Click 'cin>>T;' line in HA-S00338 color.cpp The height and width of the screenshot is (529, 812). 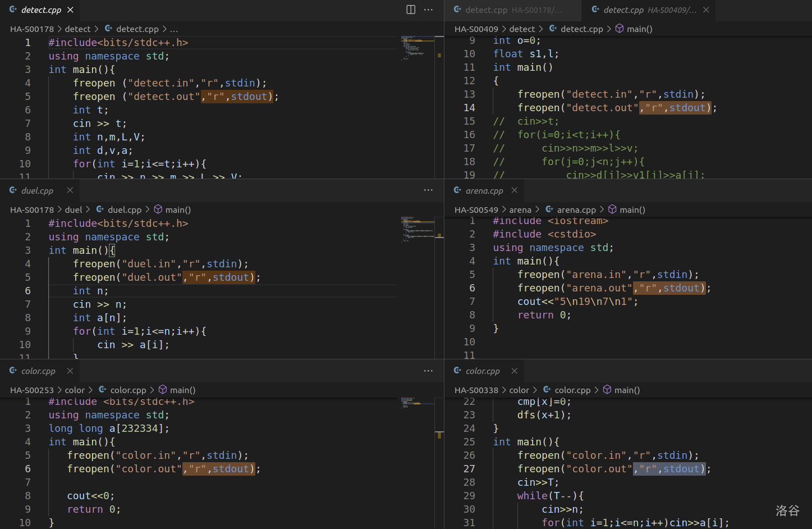point(538,482)
